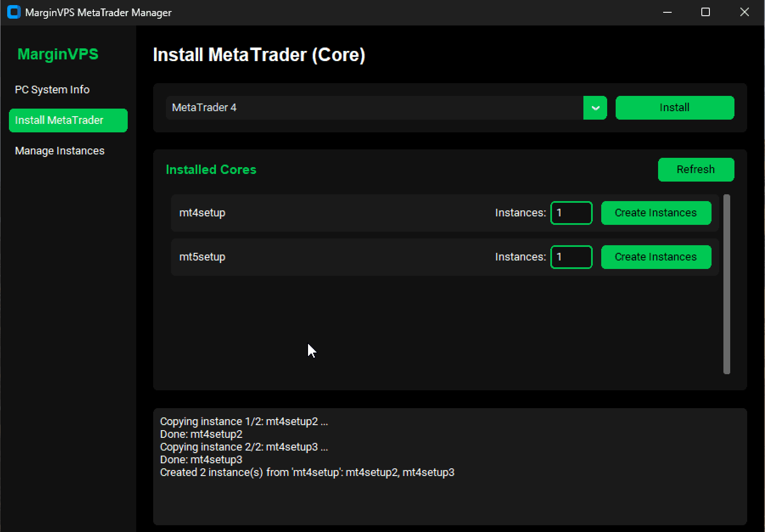Click log line 'Done: mt4setup3'

(x=201, y=460)
